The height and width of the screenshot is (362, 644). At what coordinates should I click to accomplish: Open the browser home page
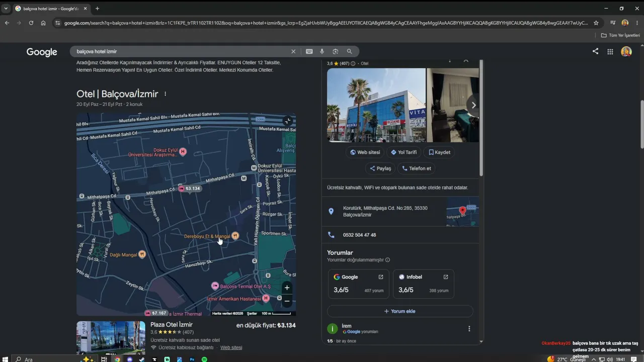[43, 23]
